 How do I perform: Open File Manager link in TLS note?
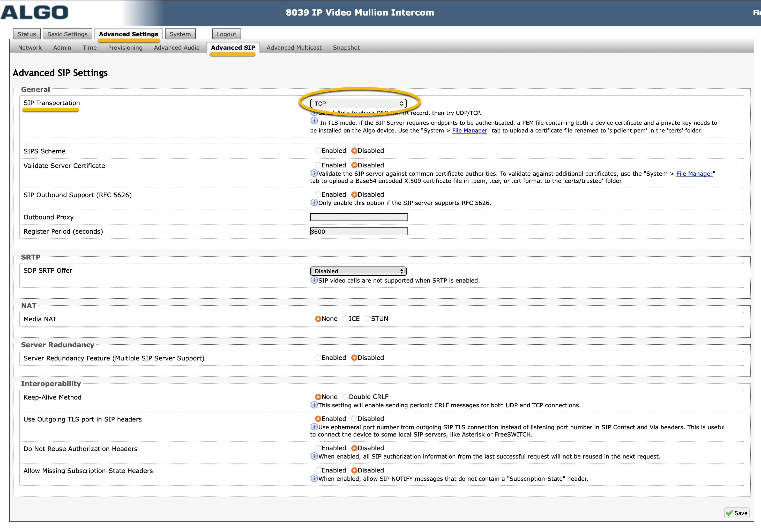tap(470, 131)
